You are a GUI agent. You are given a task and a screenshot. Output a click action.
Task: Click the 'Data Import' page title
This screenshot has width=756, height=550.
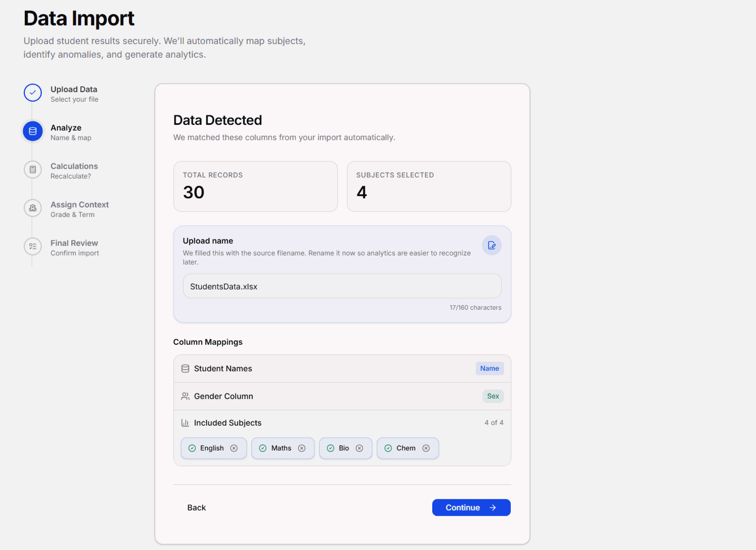pyautogui.click(x=79, y=19)
